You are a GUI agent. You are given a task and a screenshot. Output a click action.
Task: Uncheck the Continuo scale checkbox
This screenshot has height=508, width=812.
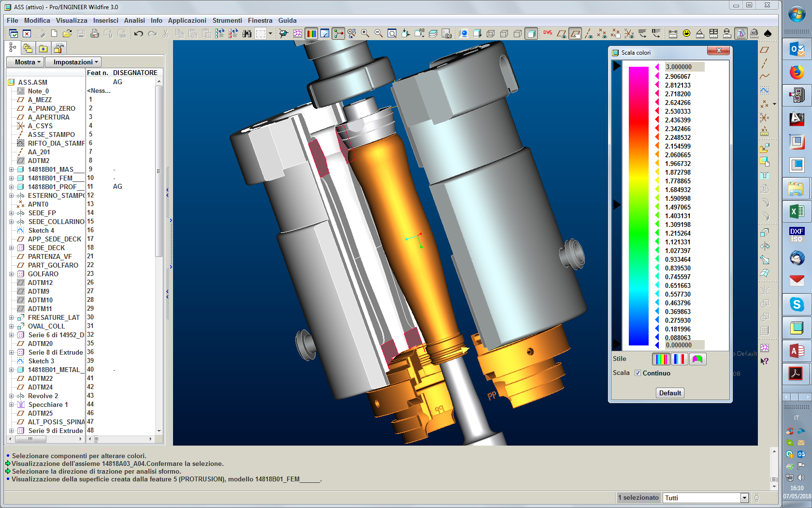[x=638, y=373]
